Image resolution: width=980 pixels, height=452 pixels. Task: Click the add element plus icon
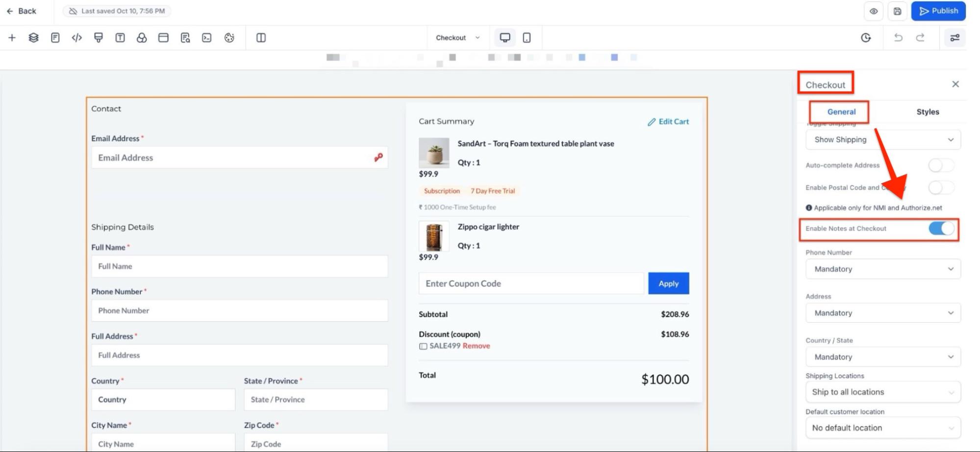tap(12, 38)
